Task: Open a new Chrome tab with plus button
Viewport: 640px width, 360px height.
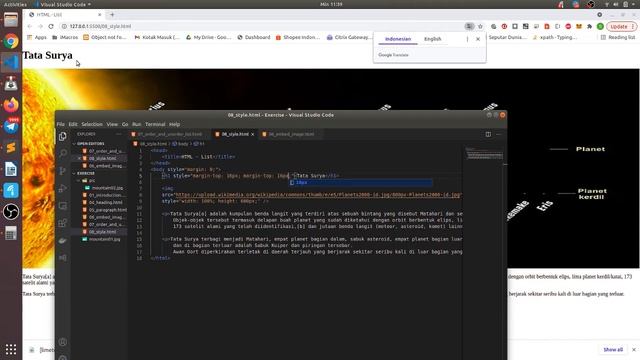Action: 112,15
